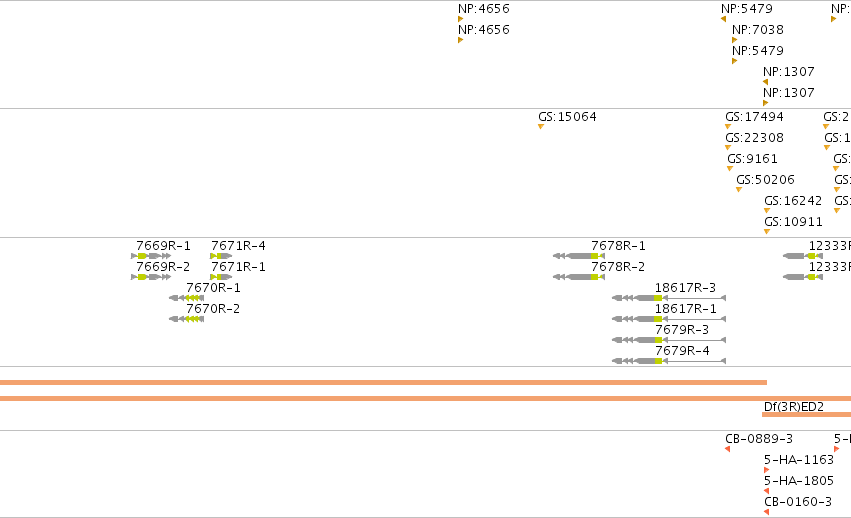Open the CB-0160-3 red triangle marker
The height and width of the screenshot is (518, 851).
pyautogui.click(x=766, y=512)
